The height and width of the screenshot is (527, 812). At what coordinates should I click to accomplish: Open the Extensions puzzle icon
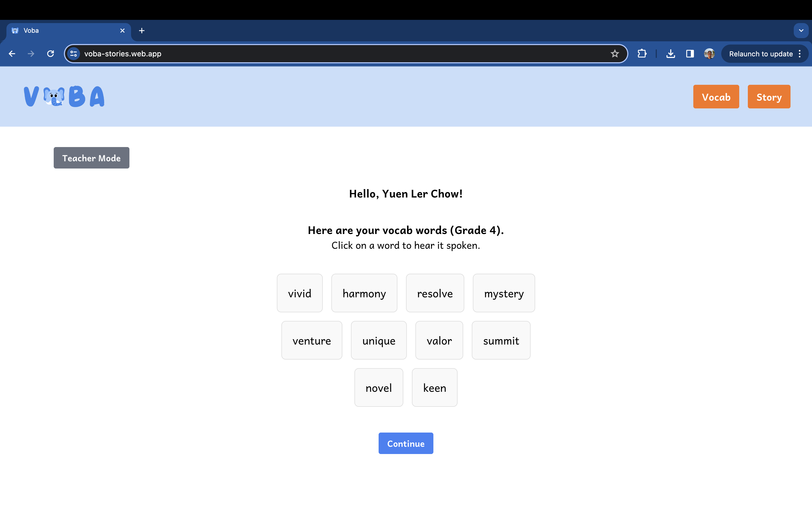pos(642,54)
